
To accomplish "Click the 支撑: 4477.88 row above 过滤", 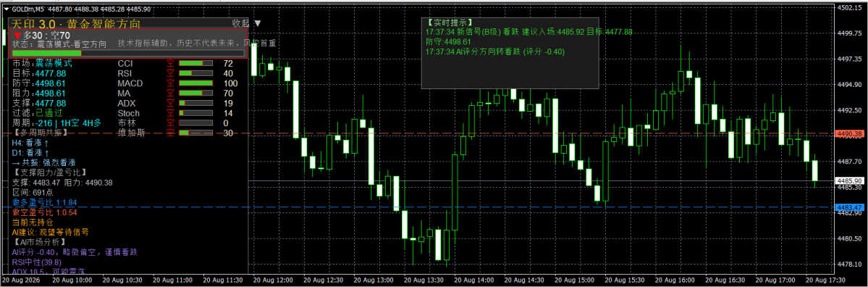I will [x=39, y=104].
